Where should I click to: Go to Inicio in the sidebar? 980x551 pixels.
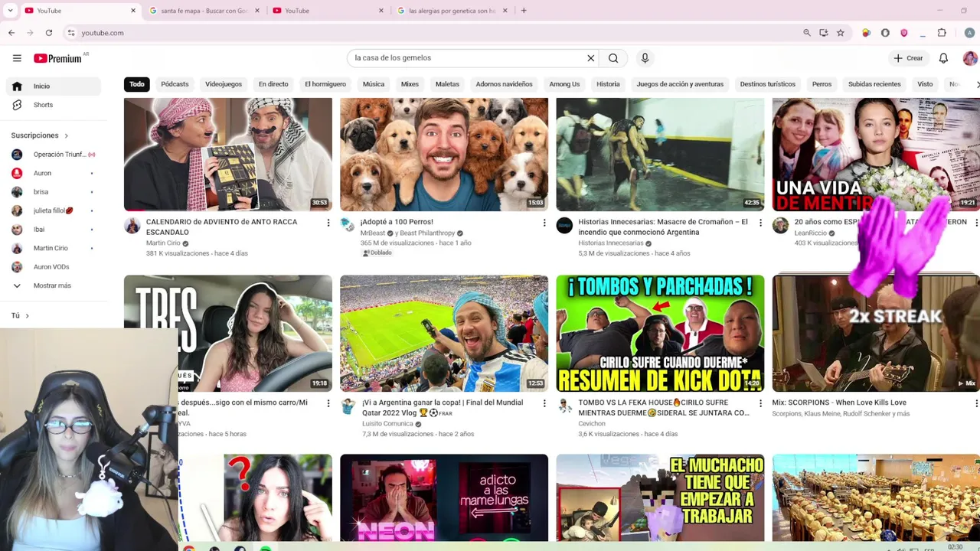point(53,86)
